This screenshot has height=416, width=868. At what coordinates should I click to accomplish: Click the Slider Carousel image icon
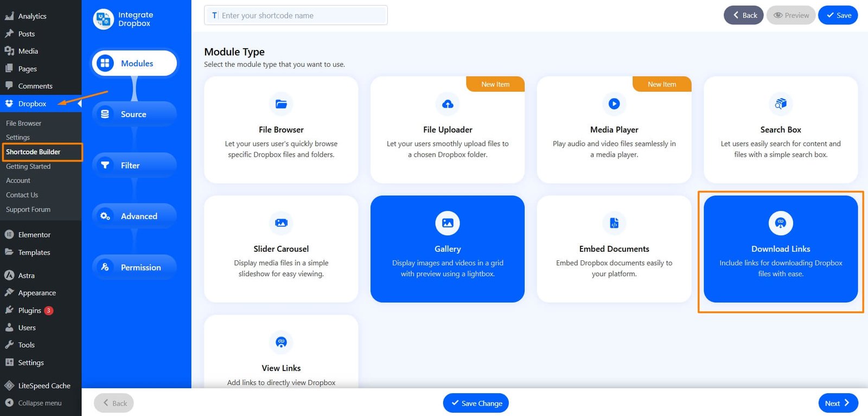(281, 223)
